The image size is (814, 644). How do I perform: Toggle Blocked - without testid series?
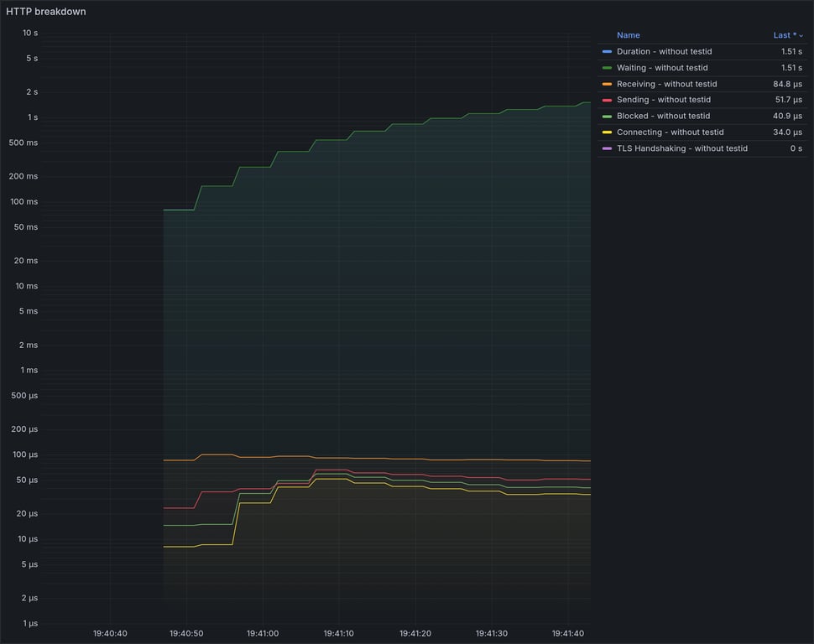click(663, 116)
